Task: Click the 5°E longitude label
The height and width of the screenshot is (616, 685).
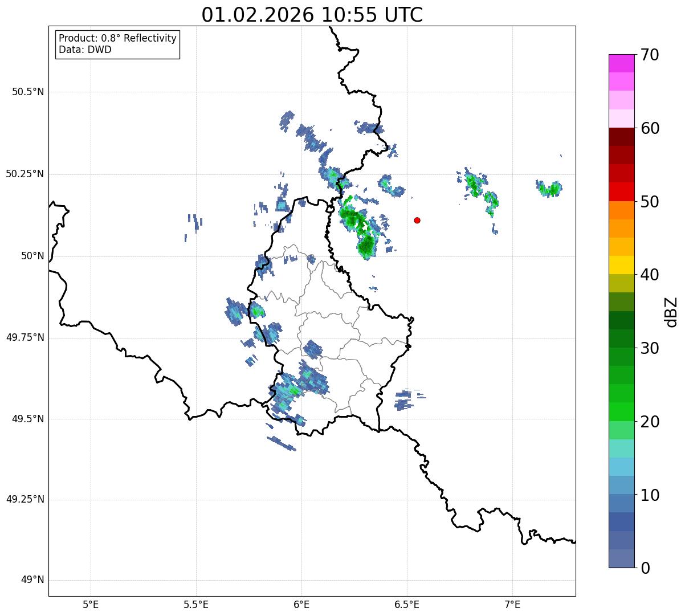Action: [91, 605]
